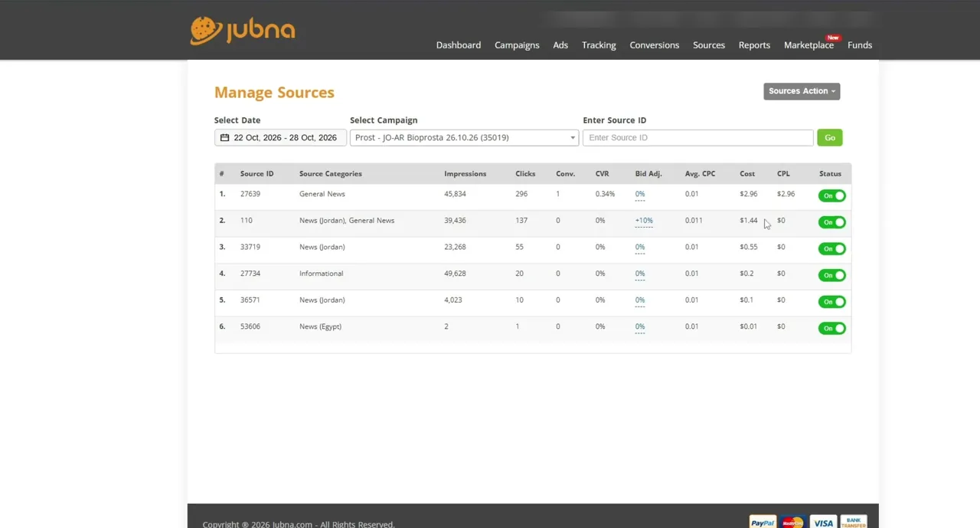Turn off source 27639 status toggle
This screenshot has height=528, width=980.
[831, 196]
